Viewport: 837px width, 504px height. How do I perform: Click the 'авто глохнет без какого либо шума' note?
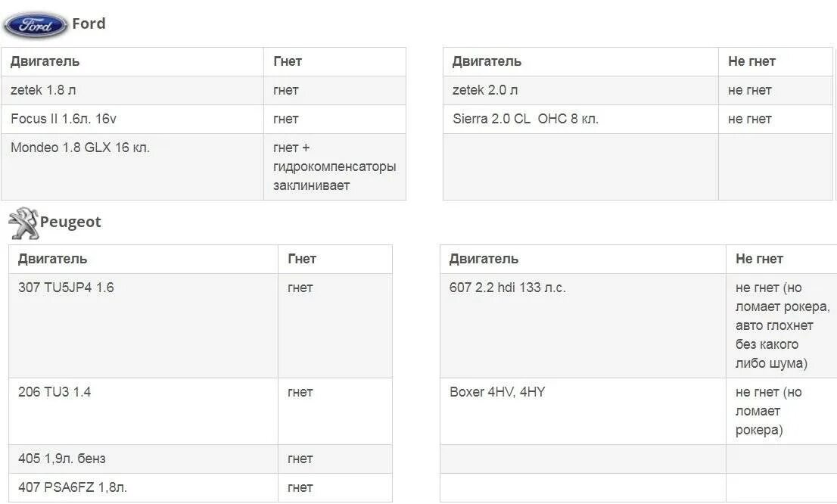774,344
